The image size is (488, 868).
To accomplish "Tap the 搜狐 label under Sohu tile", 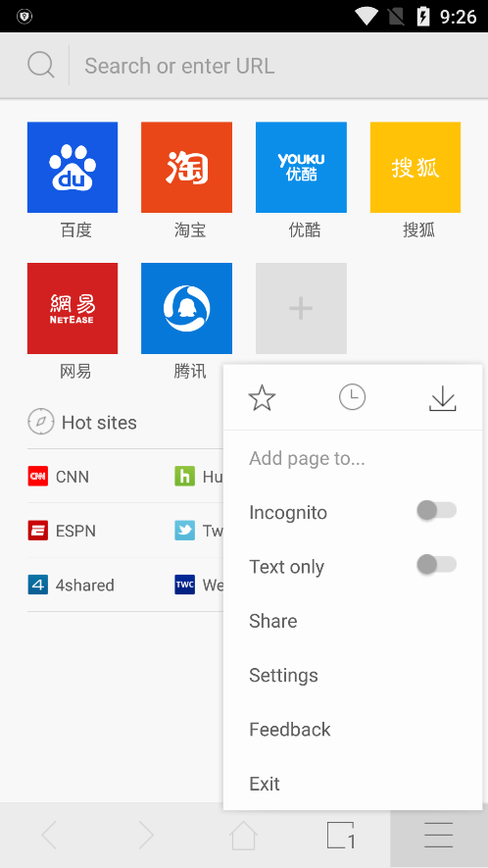I will 418,230.
